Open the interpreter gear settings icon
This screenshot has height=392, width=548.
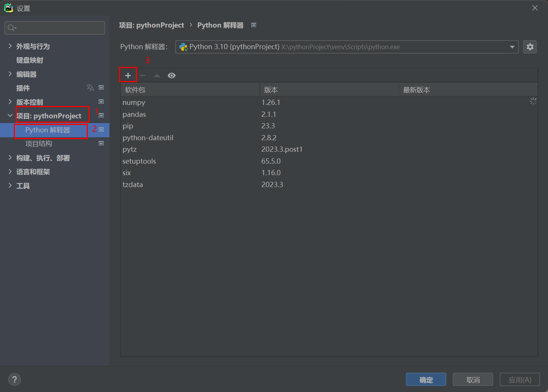pos(530,47)
